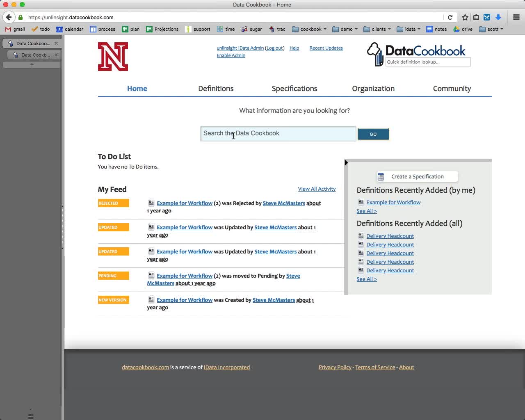This screenshot has width=525, height=420.
Task: Click Create a Specification button
Action: pos(417,176)
